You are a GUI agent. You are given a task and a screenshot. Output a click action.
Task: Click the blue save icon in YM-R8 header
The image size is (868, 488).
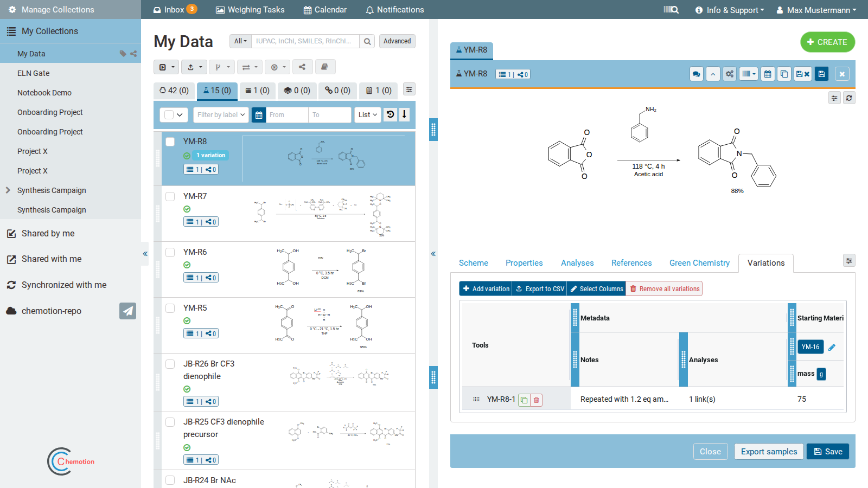click(822, 74)
